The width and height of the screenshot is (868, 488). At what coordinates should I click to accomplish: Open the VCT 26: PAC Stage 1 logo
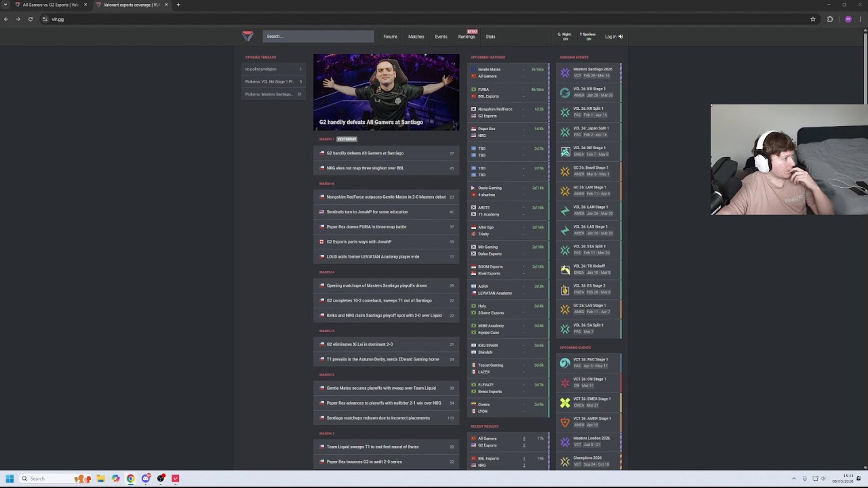(565, 363)
